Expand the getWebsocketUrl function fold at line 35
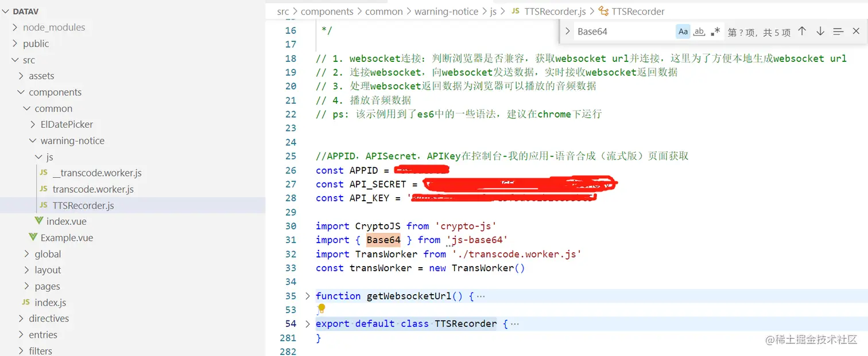Viewport: 868px width, 356px height. (307, 296)
